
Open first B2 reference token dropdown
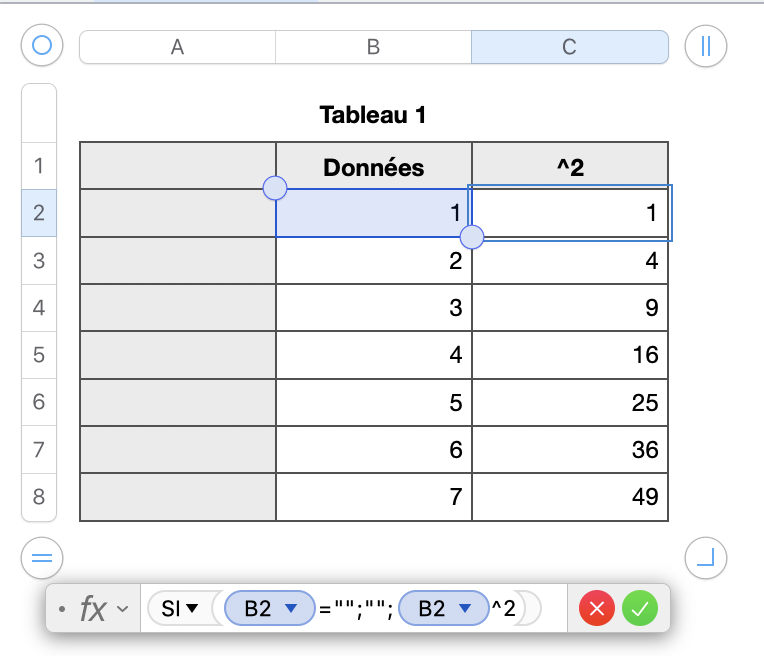tap(292, 608)
